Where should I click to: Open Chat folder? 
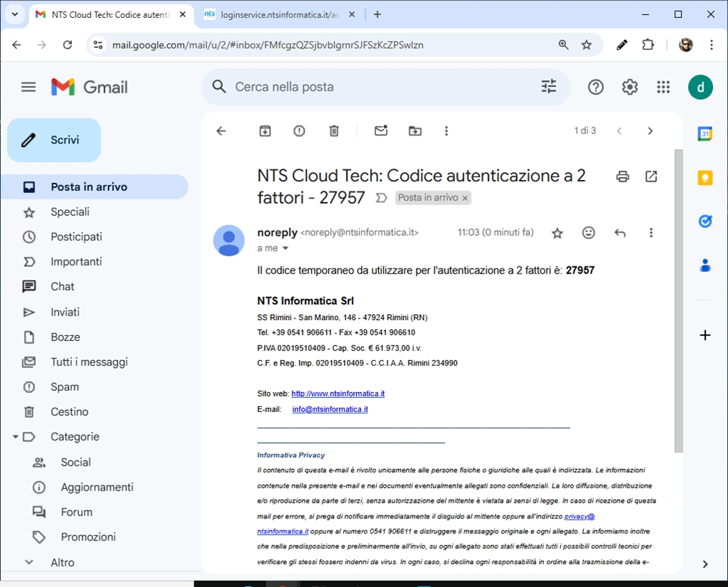[94, 286]
